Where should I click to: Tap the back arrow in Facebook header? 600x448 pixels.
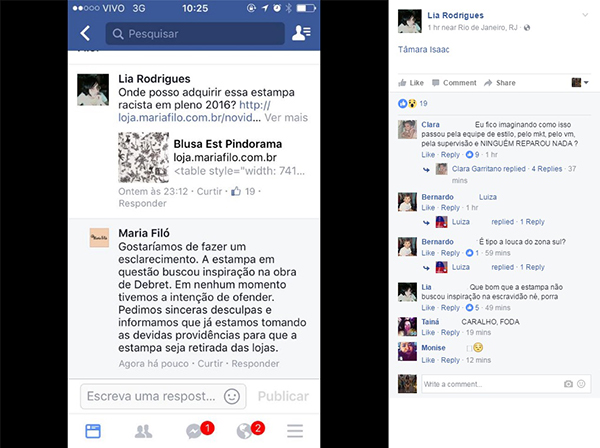click(85, 33)
